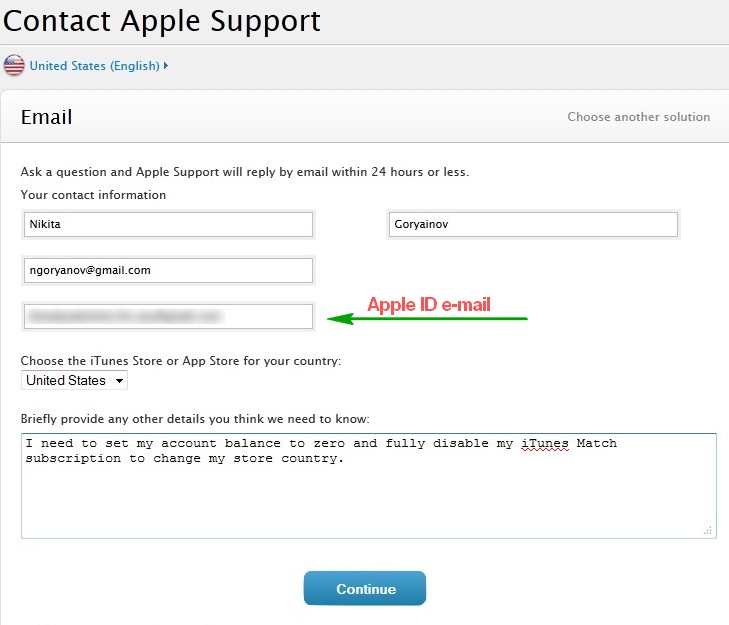Click the reply within 24 hours notice text
The image size is (729, 625).
pos(244,172)
